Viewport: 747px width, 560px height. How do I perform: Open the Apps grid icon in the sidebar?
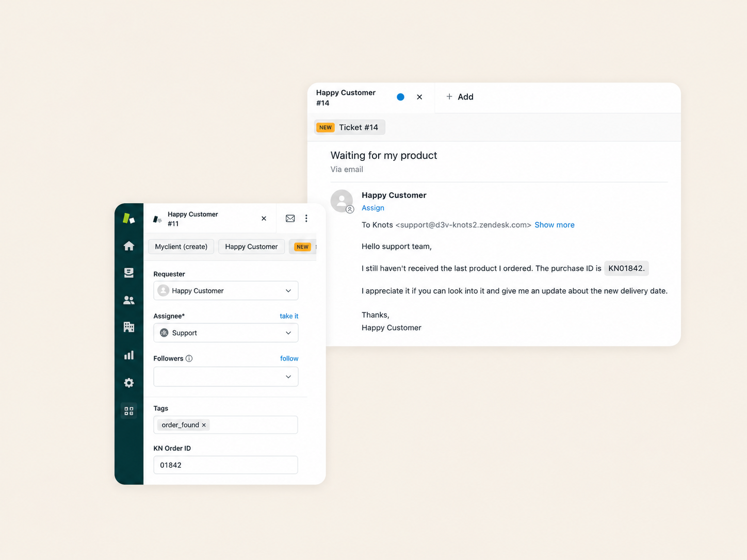click(129, 411)
